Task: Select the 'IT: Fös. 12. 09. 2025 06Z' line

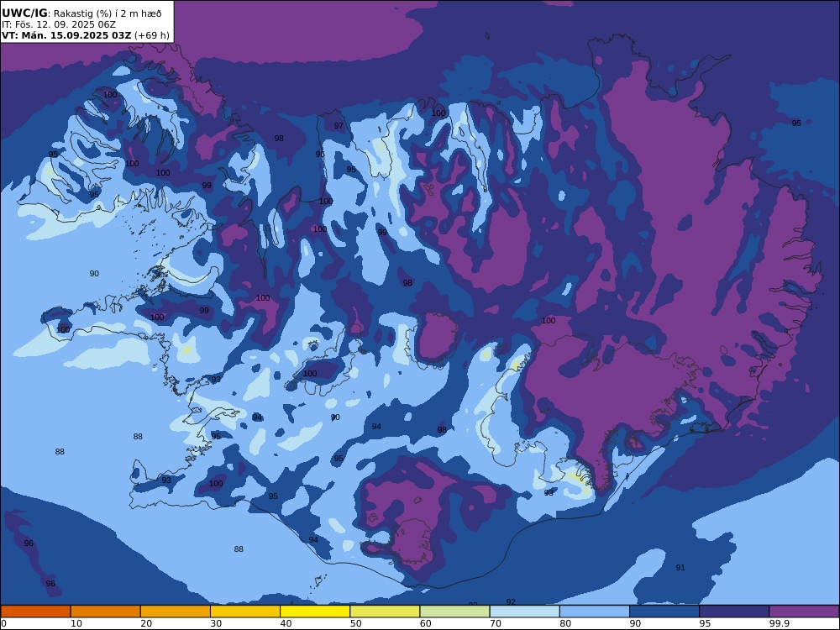Action: pos(59,24)
